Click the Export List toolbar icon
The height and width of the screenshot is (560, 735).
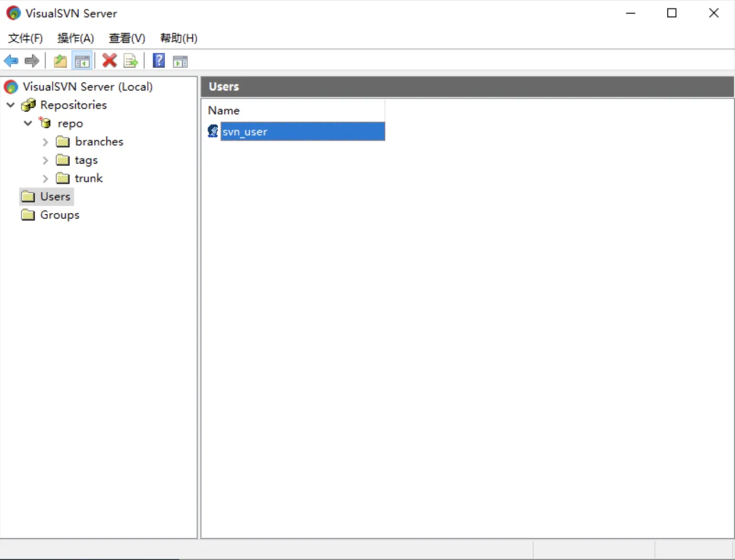[131, 61]
